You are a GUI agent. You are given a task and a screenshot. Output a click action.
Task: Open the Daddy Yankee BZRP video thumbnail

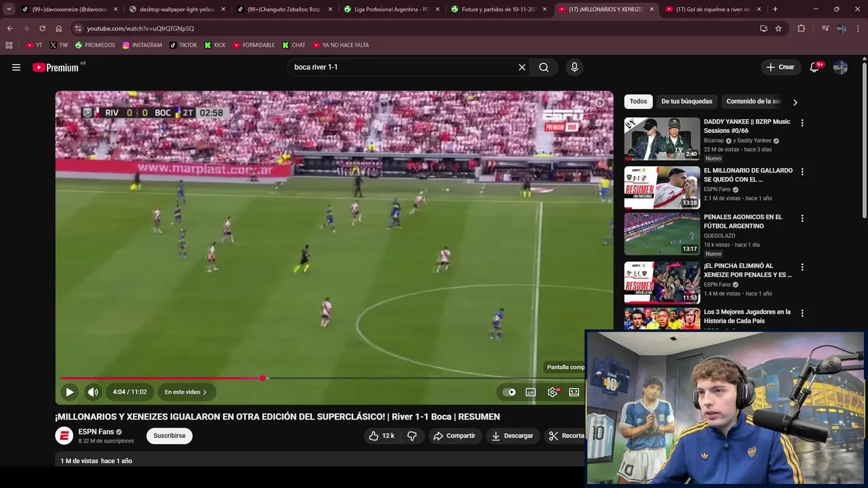point(662,139)
